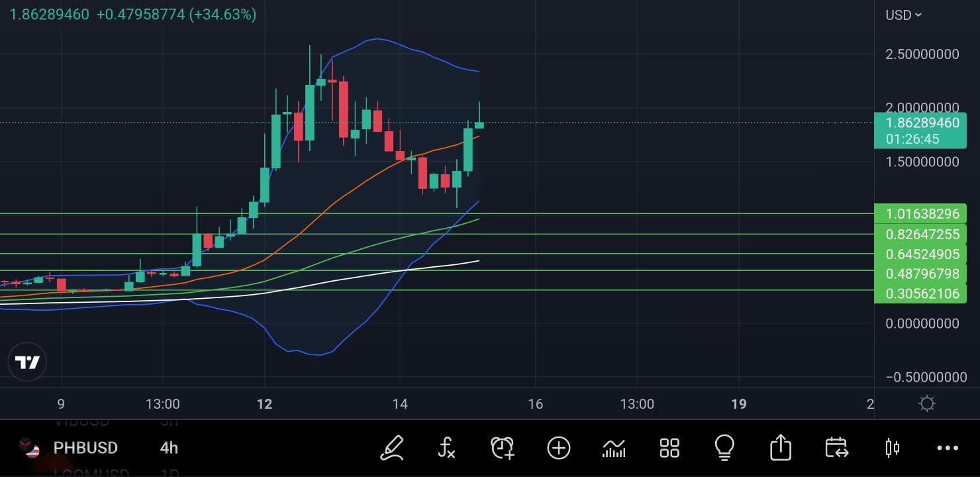
Task: Open ideas lightbulb icon
Action: (725, 448)
